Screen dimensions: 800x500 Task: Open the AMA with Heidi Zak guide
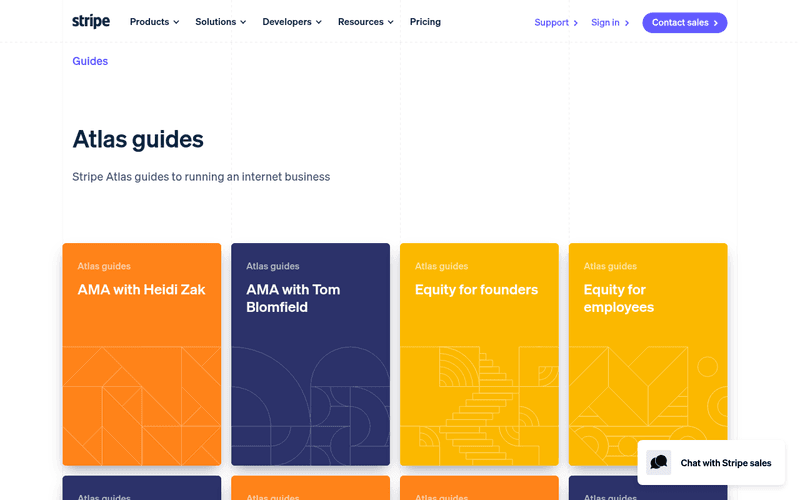(x=142, y=354)
